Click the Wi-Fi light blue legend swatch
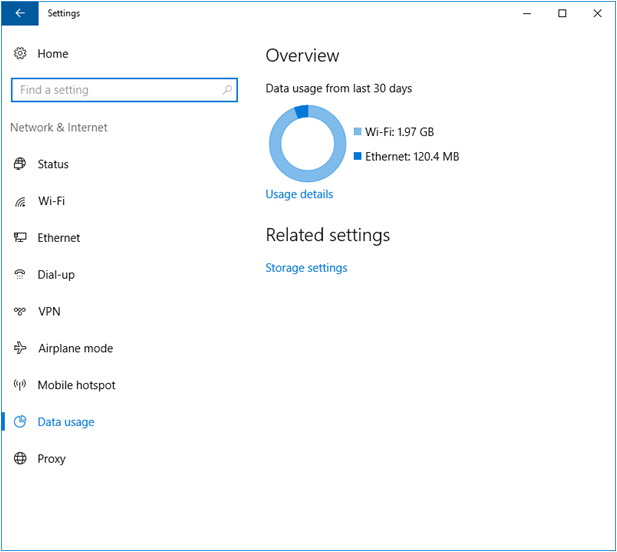617x552 pixels. point(358,132)
